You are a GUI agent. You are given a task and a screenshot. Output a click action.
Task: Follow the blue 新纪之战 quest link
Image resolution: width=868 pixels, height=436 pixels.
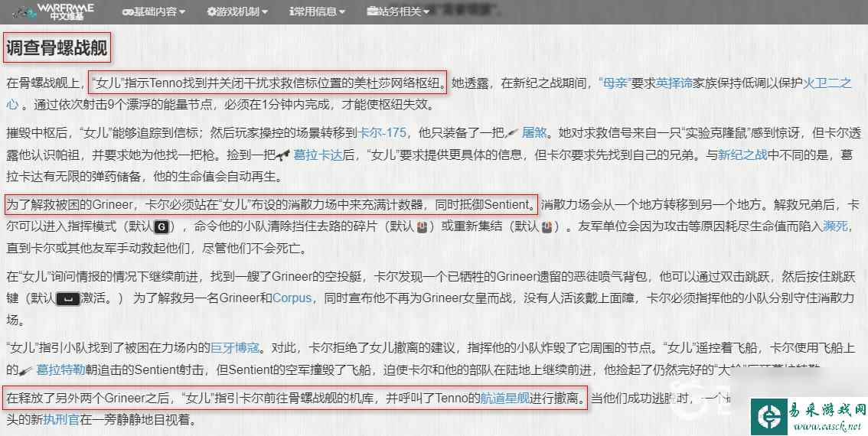(x=743, y=155)
